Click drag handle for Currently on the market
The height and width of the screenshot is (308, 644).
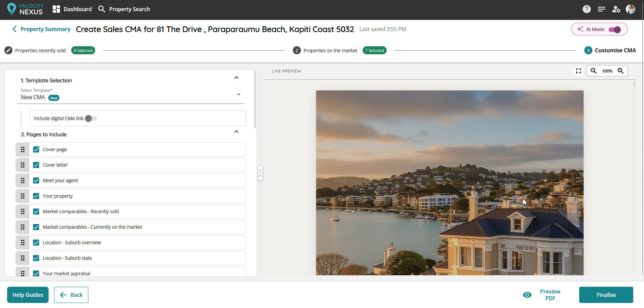(23, 227)
